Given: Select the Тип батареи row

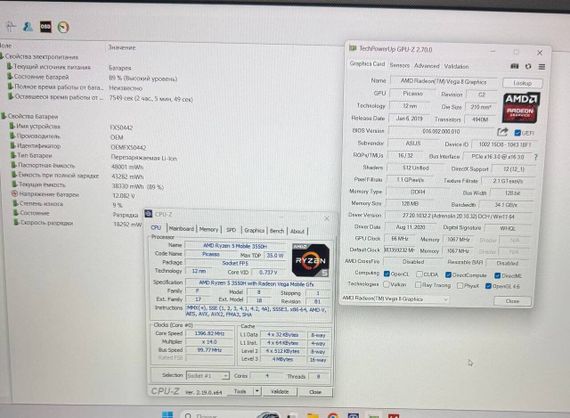Looking at the screenshot, I should (35, 156).
